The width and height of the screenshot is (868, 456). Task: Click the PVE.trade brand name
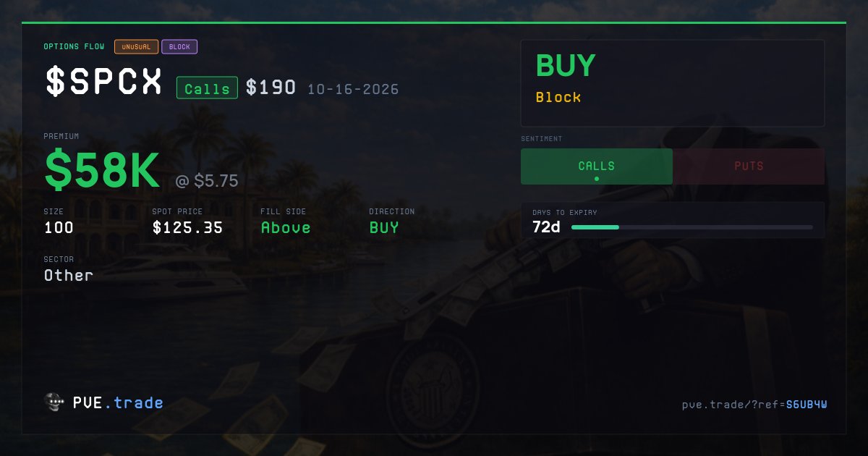pos(118,402)
